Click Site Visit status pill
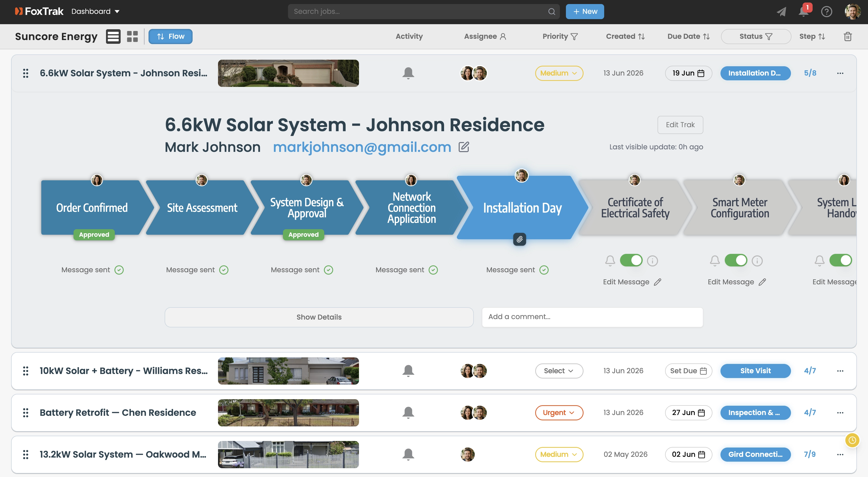 [x=755, y=371]
